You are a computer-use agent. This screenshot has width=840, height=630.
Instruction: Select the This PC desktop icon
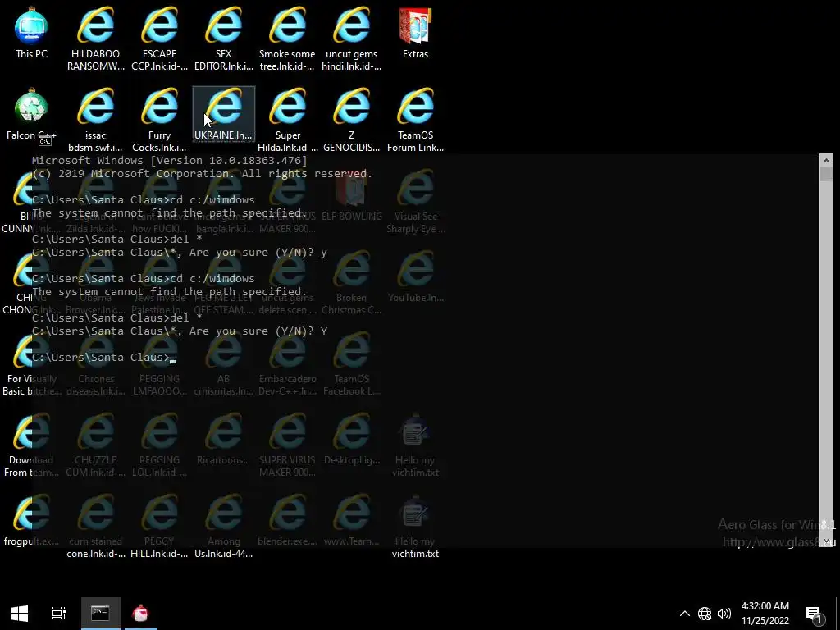(x=31, y=33)
